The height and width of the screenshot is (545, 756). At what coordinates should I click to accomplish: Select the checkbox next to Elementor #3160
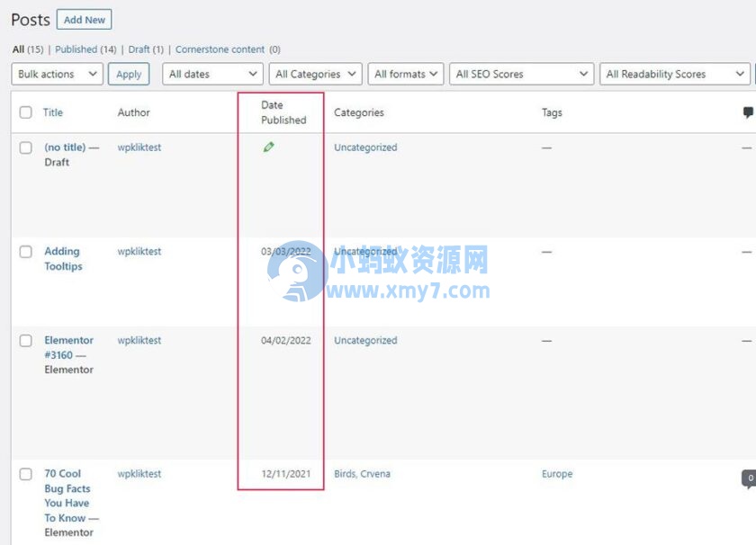pos(25,341)
